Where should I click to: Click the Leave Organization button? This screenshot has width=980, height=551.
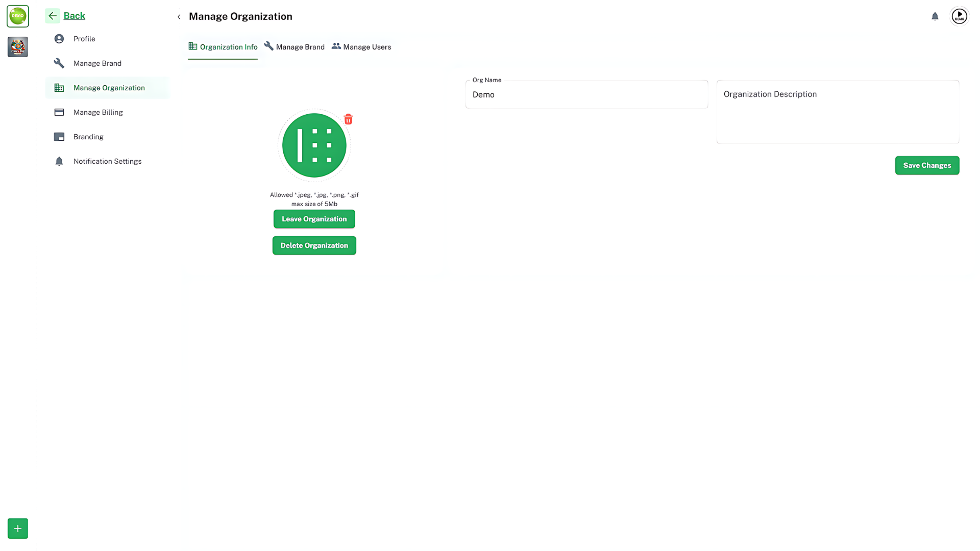click(314, 219)
